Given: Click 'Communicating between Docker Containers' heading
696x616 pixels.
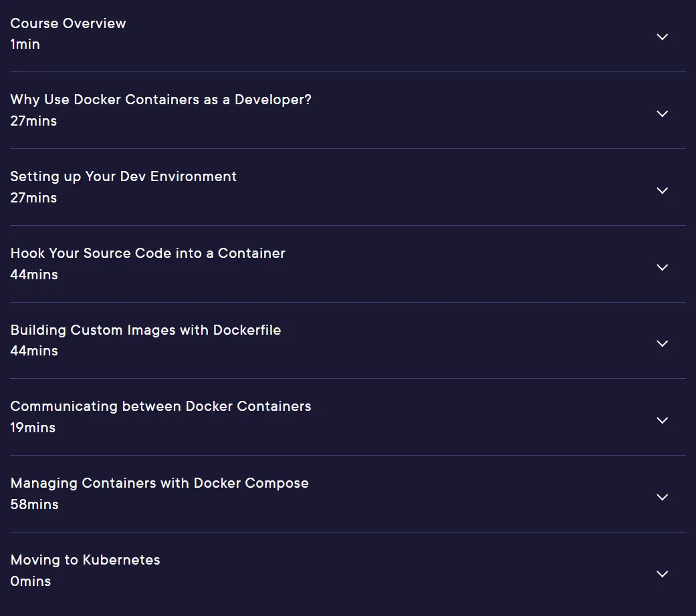Looking at the screenshot, I should [x=160, y=407].
